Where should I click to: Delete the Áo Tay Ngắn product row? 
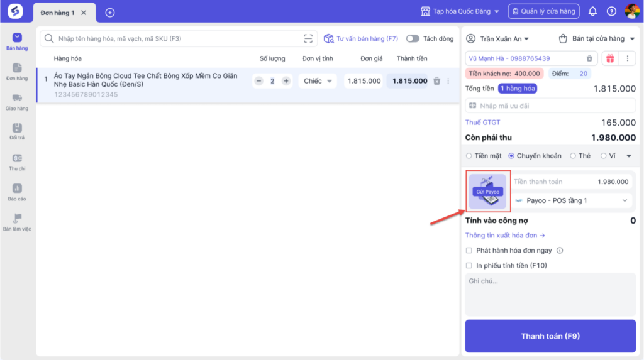pos(437,81)
